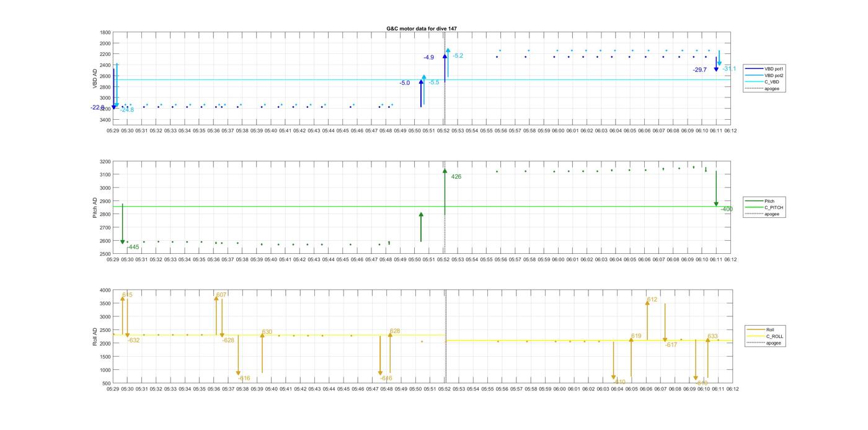Click the "-22.8" VBD annotation
Image resolution: width=868 pixels, height=430 pixels.
[97, 107]
